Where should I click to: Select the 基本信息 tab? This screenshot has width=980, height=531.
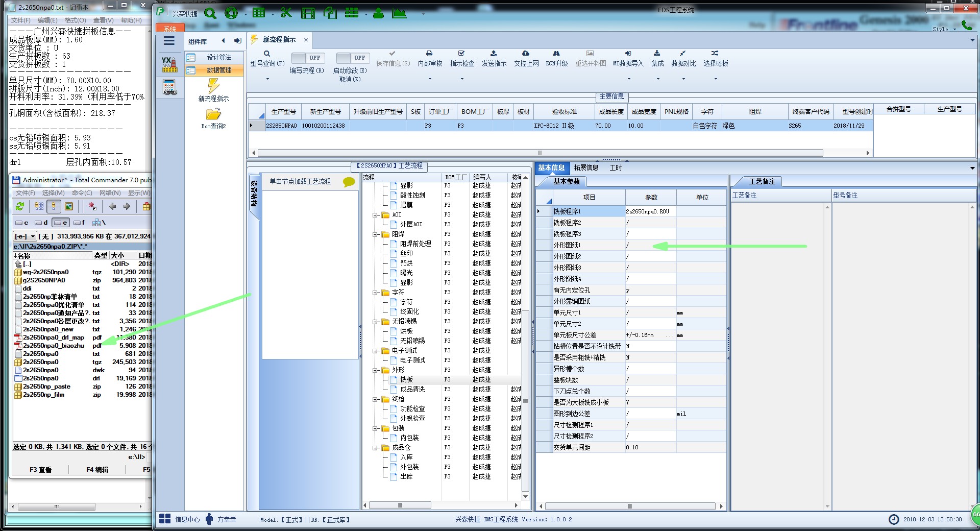tap(551, 167)
